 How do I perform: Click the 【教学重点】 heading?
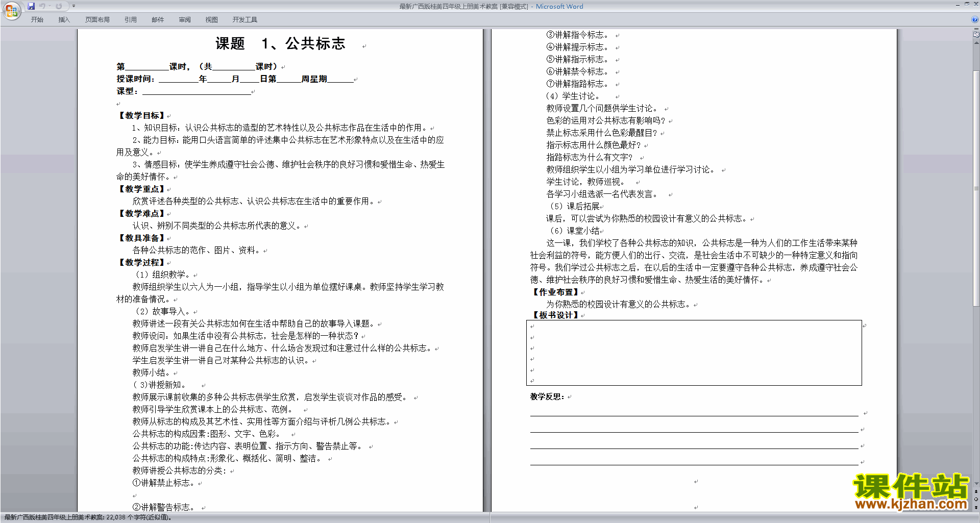pos(141,189)
